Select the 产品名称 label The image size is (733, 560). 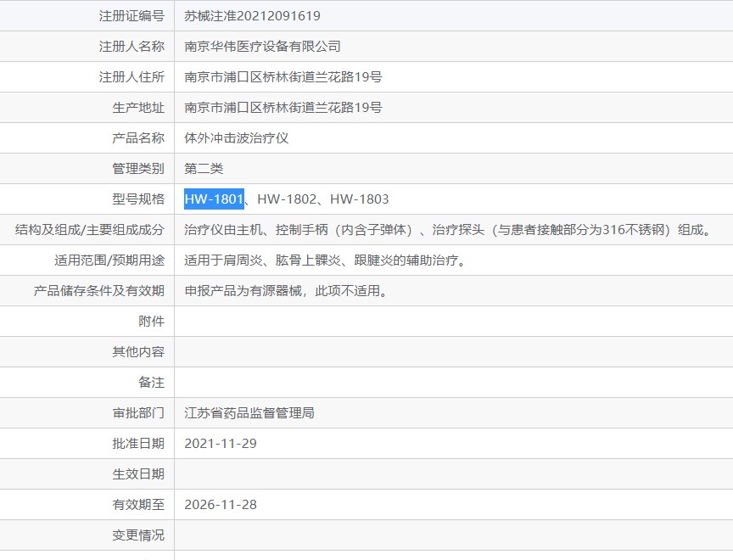(138, 138)
